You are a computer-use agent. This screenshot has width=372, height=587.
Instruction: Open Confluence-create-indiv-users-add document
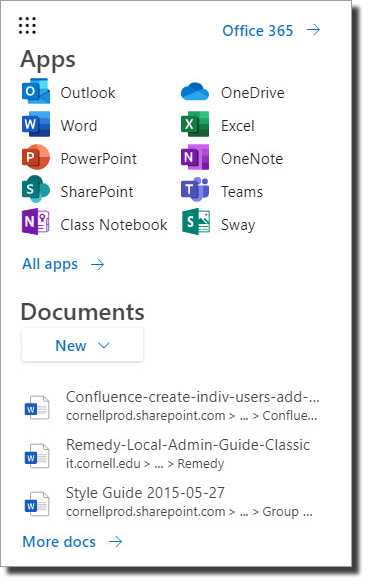point(193,397)
